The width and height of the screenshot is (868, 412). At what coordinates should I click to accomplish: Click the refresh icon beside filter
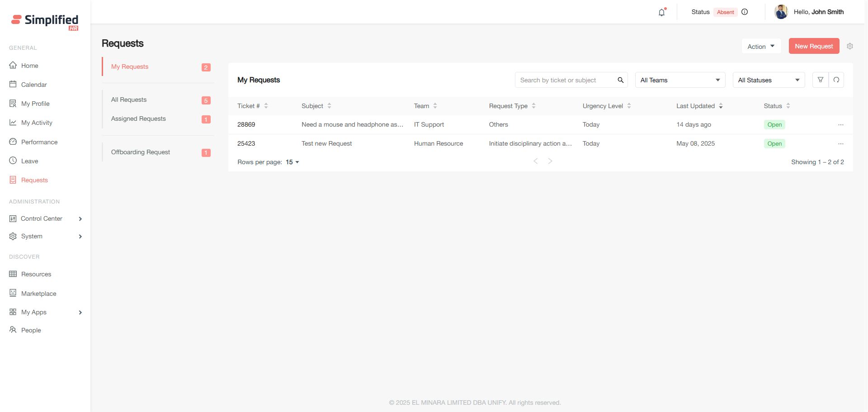point(836,80)
